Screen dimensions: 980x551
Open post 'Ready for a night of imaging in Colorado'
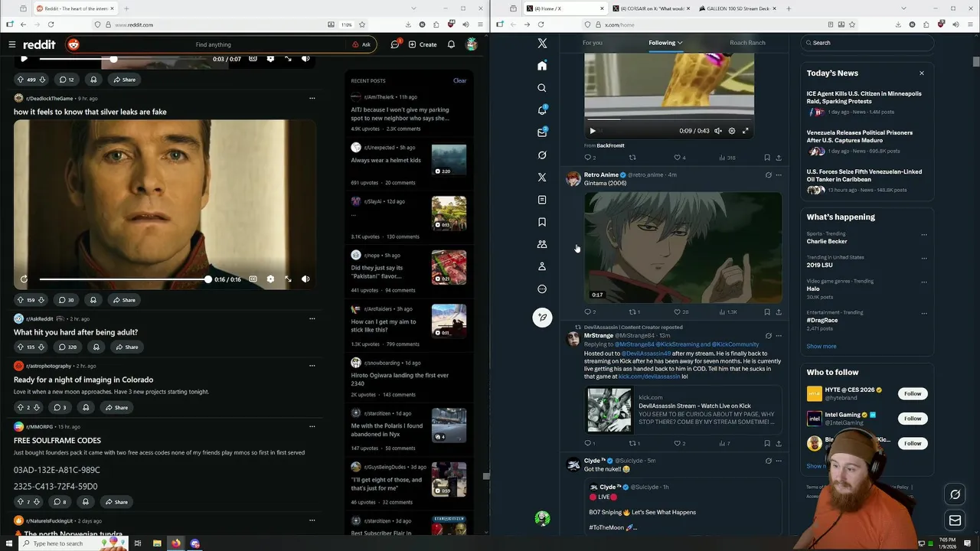[83, 380]
